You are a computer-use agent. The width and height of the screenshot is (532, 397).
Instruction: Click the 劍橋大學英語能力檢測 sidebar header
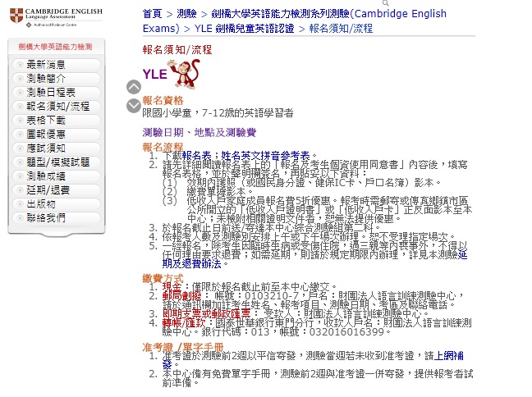click(x=55, y=47)
